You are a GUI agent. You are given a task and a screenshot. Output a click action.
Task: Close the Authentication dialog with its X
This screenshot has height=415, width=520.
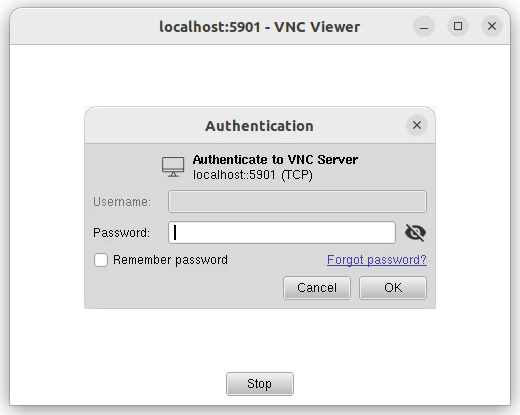417,125
